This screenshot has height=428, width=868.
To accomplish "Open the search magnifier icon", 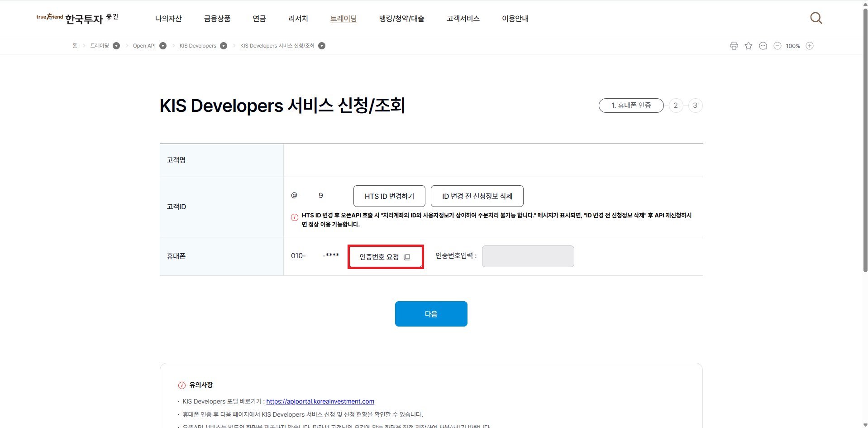I will [x=816, y=18].
